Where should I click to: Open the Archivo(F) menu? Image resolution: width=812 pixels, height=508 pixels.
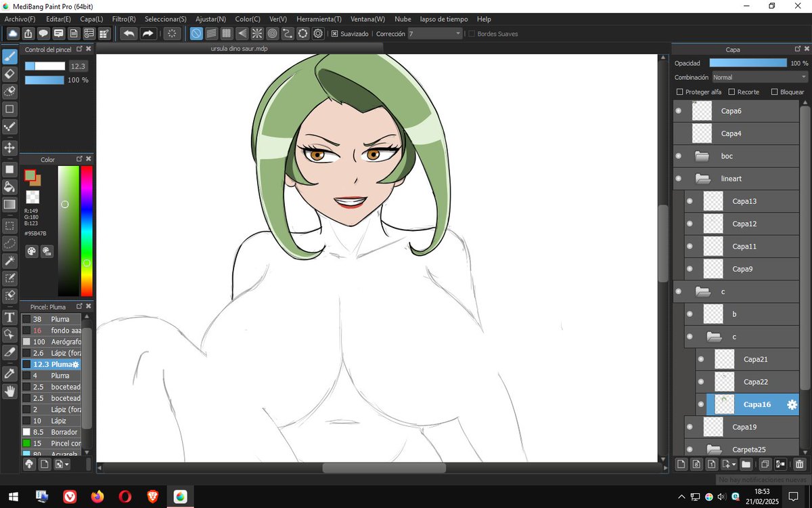click(20, 19)
